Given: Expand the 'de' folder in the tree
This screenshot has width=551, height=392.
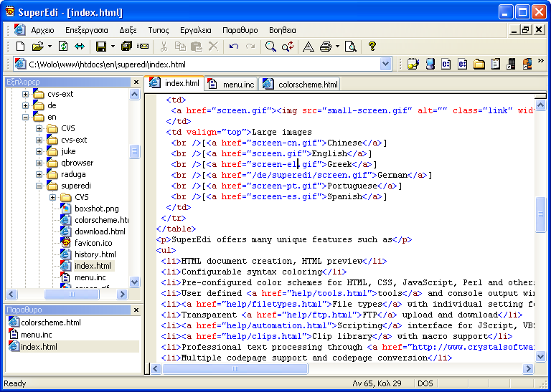Looking at the screenshot, I should (x=25, y=105).
